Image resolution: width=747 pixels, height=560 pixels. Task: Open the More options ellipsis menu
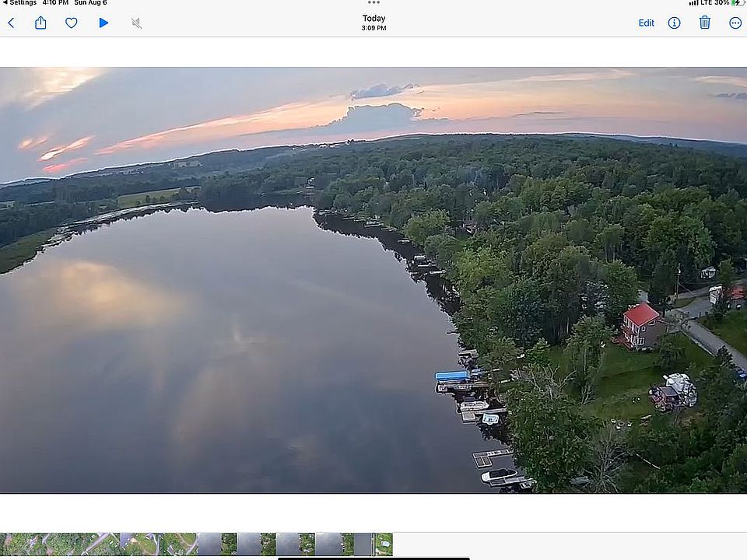click(x=735, y=23)
